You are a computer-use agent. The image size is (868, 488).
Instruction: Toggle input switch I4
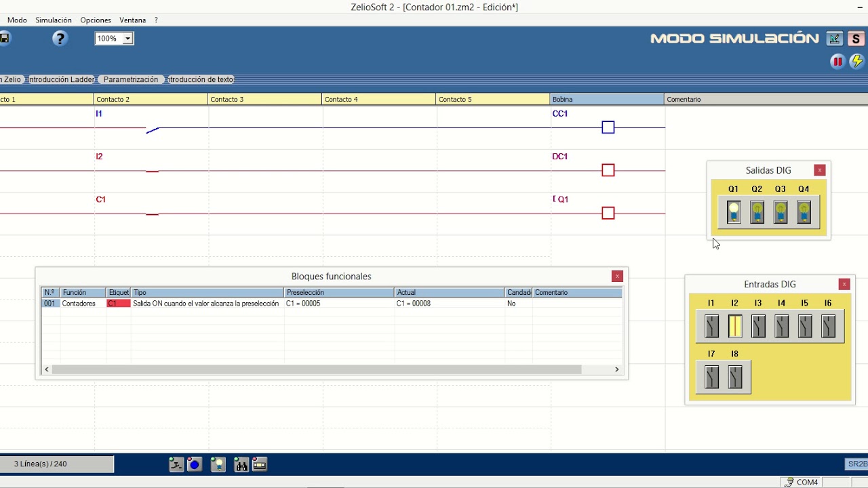click(x=782, y=326)
